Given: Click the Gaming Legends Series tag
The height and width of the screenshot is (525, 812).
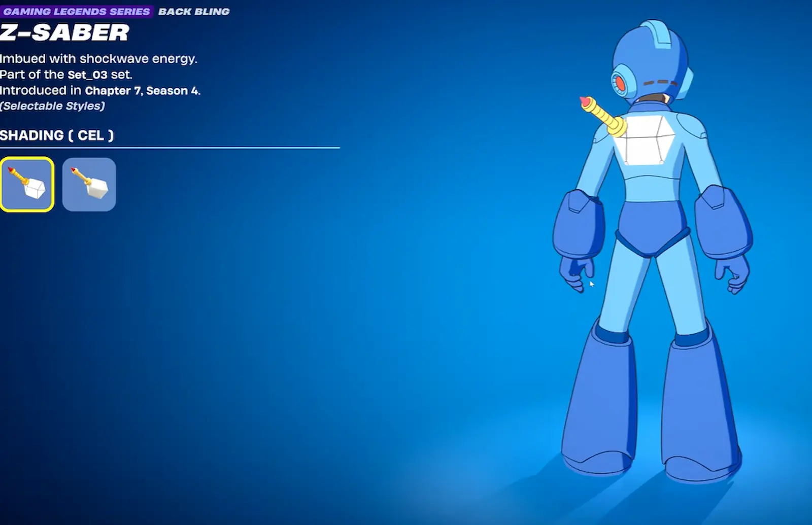Looking at the screenshot, I should coord(77,11).
